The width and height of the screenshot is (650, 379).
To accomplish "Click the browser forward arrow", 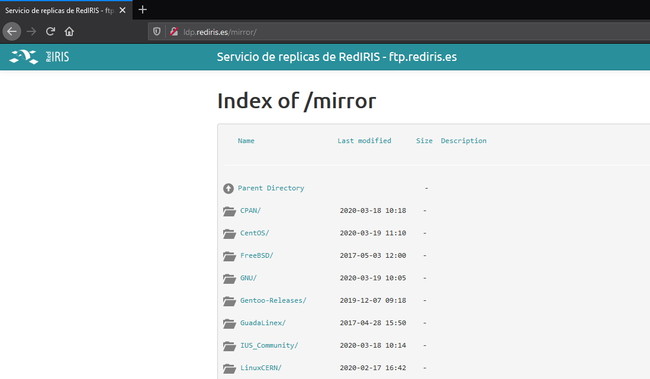I will pyautogui.click(x=31, y=32).
